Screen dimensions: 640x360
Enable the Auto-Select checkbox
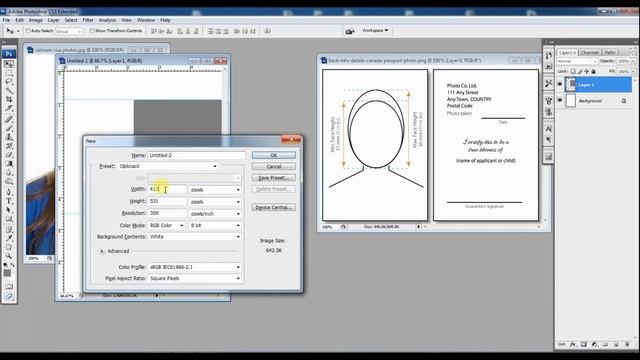[x=28, y=31]
